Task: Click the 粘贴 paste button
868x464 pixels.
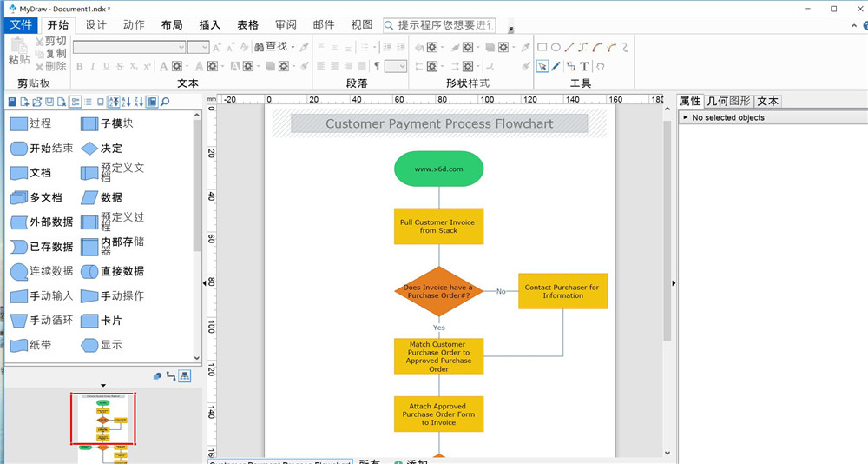Action: coord(19,52)
